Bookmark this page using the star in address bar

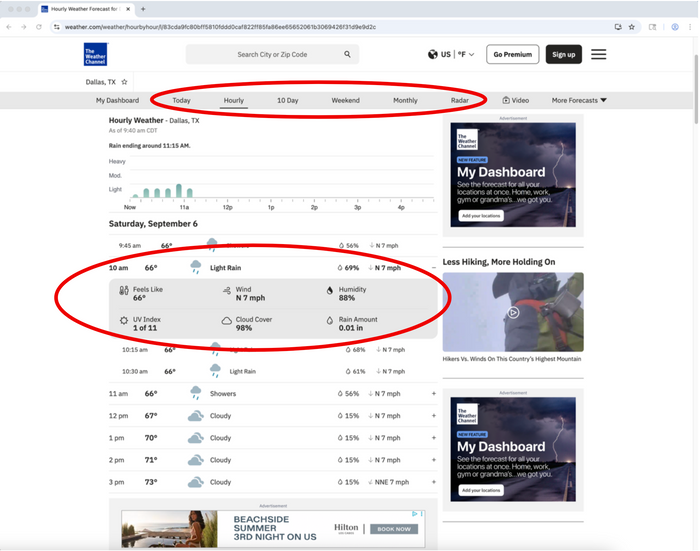pyautogui.click(x=632, y=27)
